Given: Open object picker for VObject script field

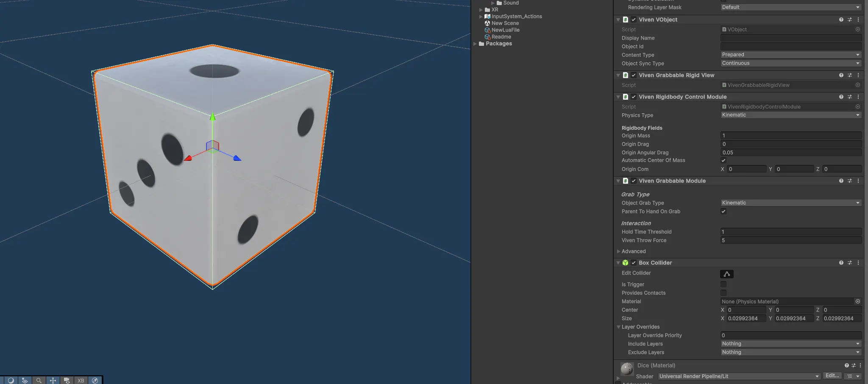Looking at the screenshot, I should [858, 29].
